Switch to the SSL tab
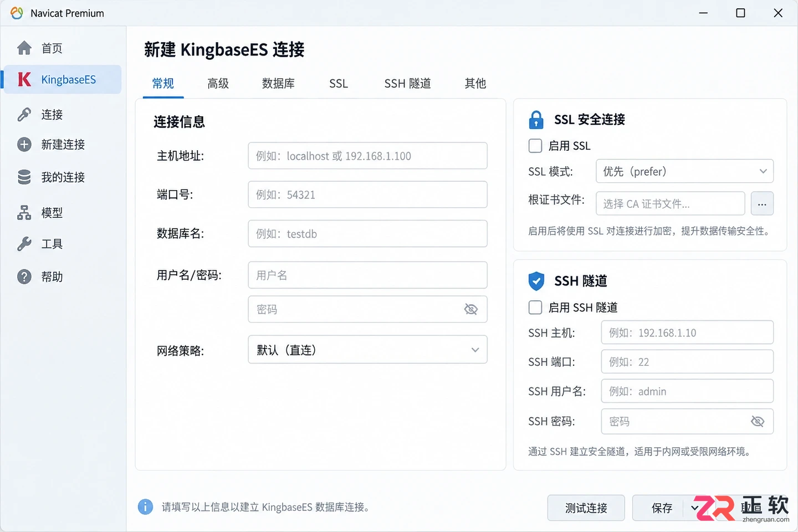This screenshot has height=532, width=798. 339,84
